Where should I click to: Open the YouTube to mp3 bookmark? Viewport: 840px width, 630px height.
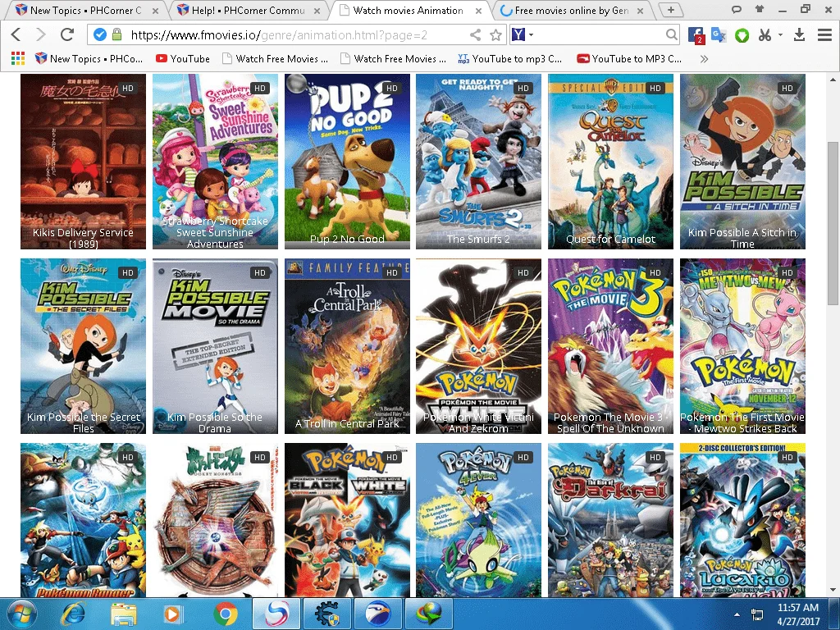510,58
